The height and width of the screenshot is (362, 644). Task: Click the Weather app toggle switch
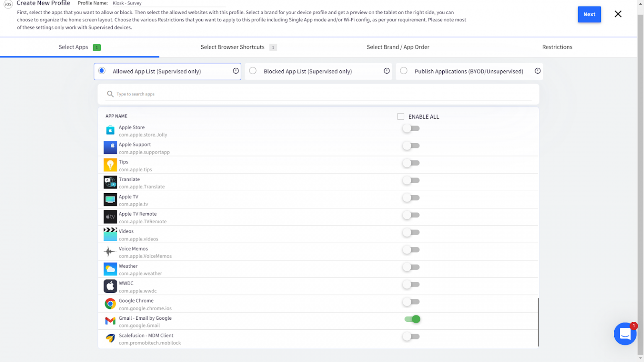click(x=411, y=267)
